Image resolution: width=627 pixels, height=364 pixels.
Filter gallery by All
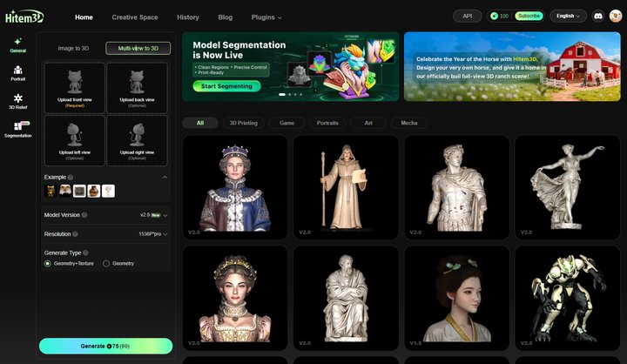pyautogui.click(x=200, y=123)
